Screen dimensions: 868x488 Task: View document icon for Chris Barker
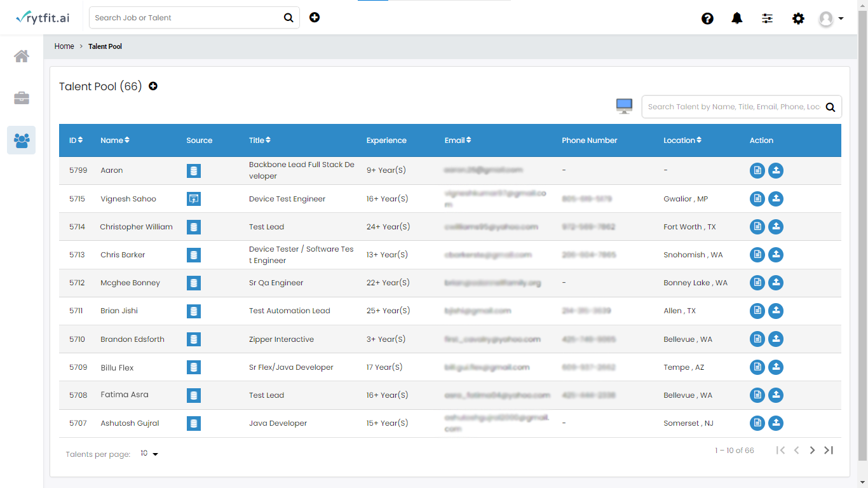[757, 255]
